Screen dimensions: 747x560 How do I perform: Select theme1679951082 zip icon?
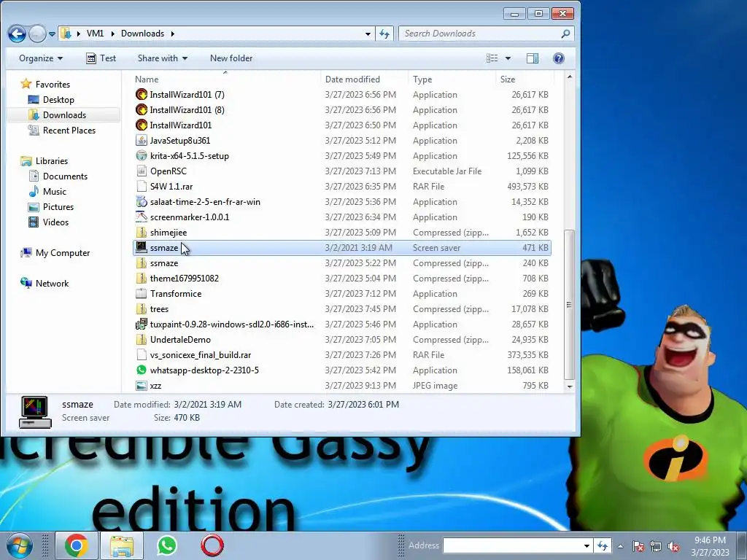pyautogui.click(x=142, y=278)
